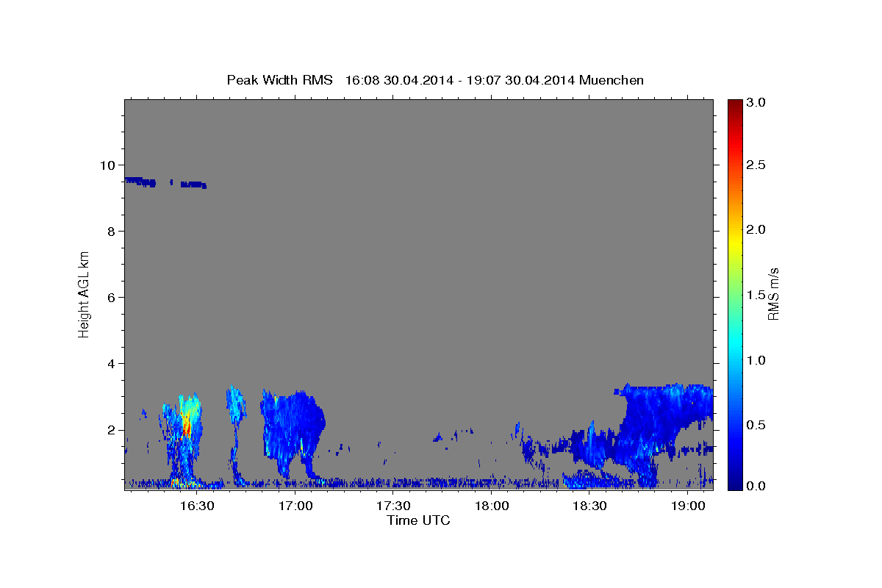Click the '19:00' time tick label
Viewport: 882px width, 588px height.
(x=688, y=506)
